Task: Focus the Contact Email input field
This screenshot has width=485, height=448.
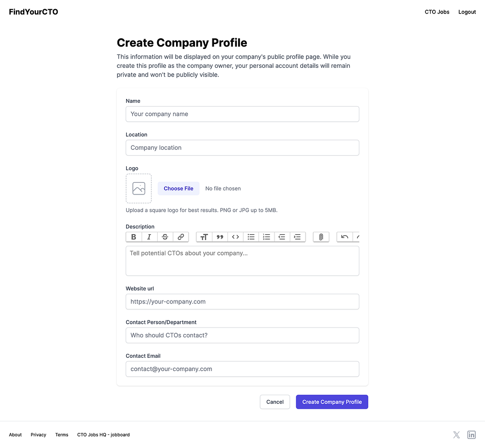Action: coord(242,369)
